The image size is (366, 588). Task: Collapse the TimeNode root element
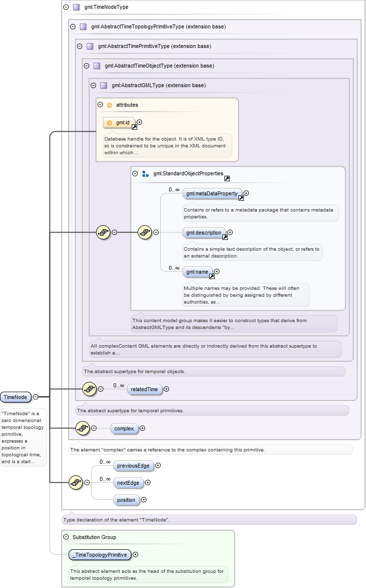35,397
